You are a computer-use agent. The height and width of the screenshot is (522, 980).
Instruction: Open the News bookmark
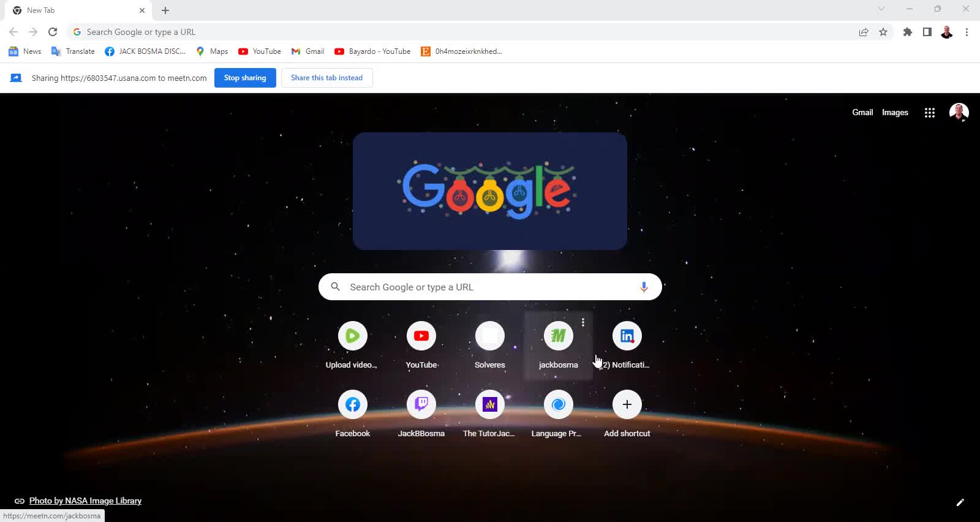point(25,51)
